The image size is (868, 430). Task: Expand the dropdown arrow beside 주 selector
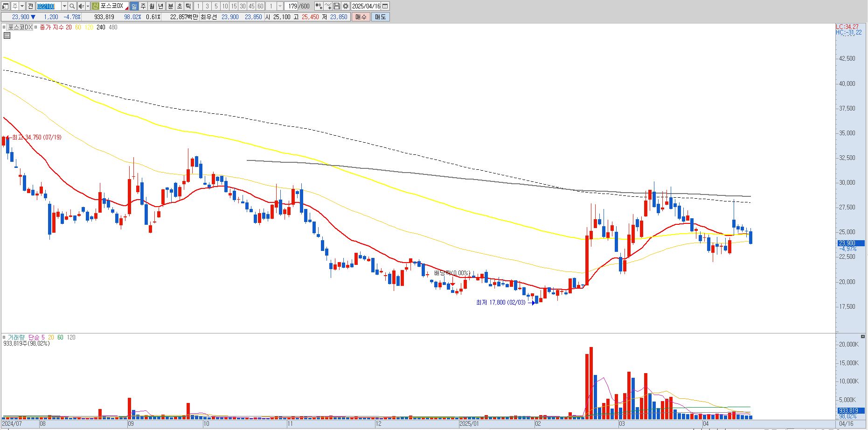pos(22,6)
